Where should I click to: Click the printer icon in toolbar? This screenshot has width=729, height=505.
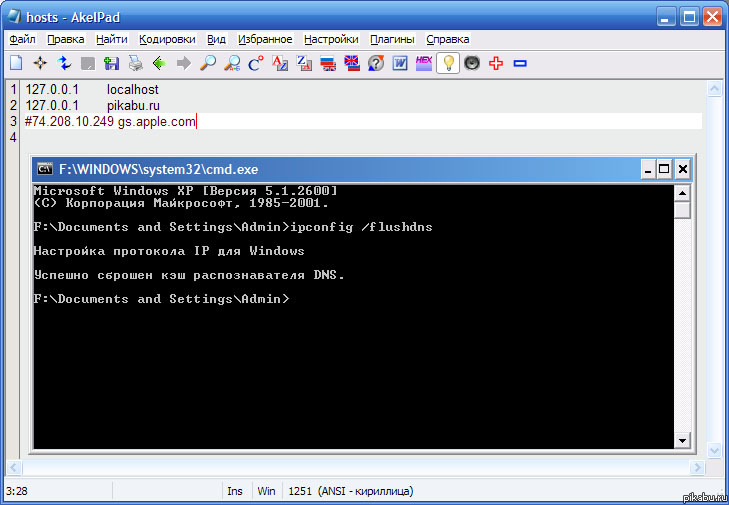[x=135, y=63]
